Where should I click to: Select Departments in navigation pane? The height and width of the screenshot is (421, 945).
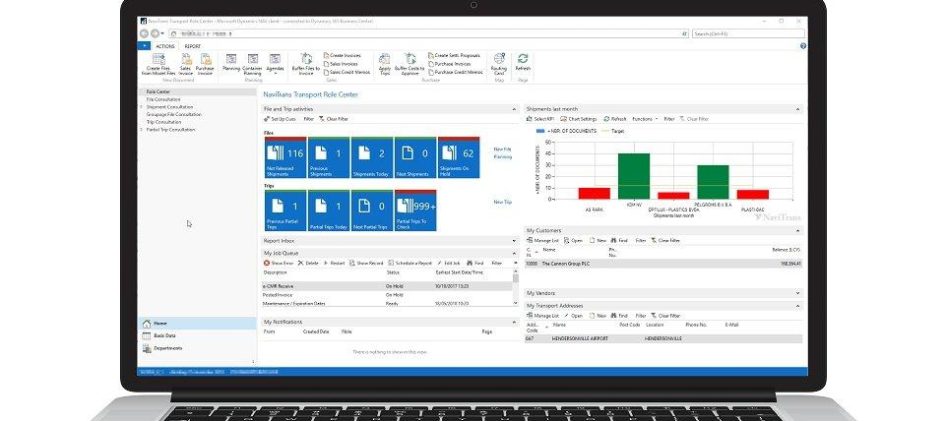click(x=197, y=348)
